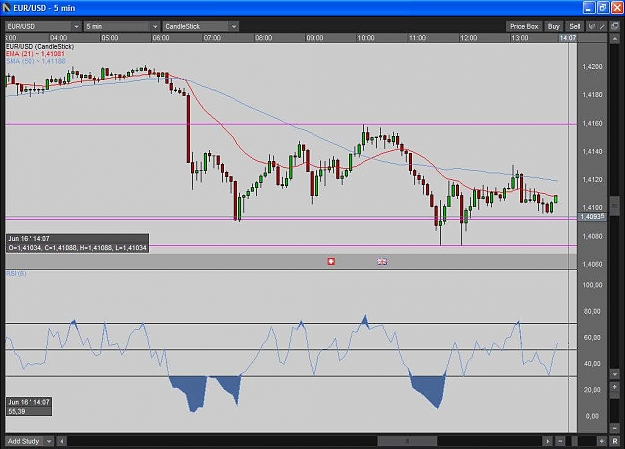Viewport: 625px width, 449px height.
Task: Click the RSI (6) study label
Action: (16, 273)
